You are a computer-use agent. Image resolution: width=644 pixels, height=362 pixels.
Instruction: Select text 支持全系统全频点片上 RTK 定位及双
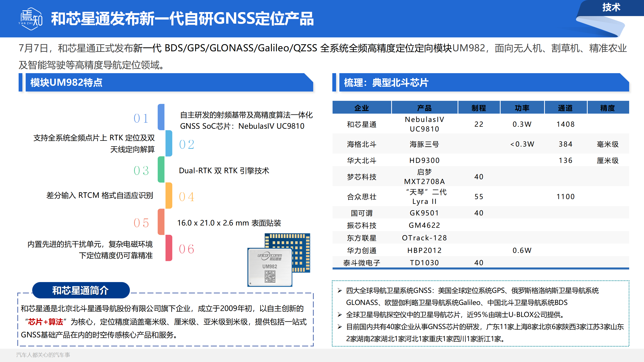tap(94, 138)
